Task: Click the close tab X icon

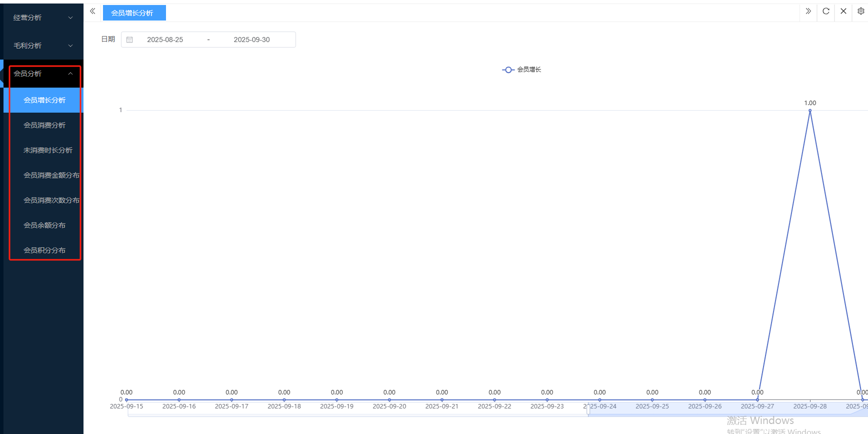Action: pyautogui.click(x=843, y=11)
